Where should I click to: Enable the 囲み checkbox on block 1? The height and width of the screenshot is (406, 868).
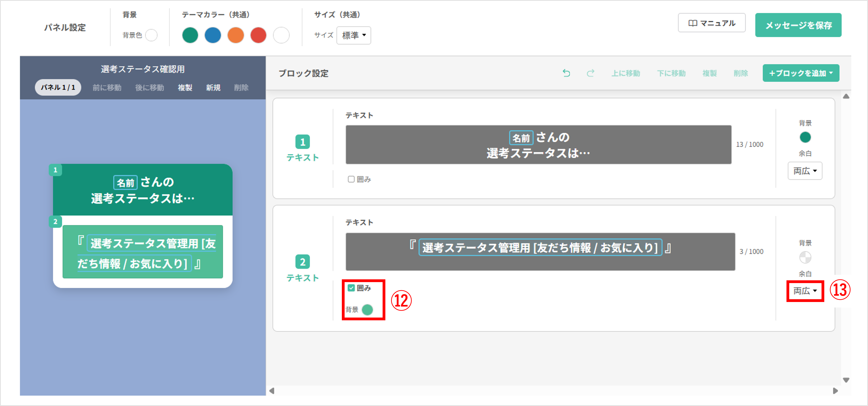point(351,179)
